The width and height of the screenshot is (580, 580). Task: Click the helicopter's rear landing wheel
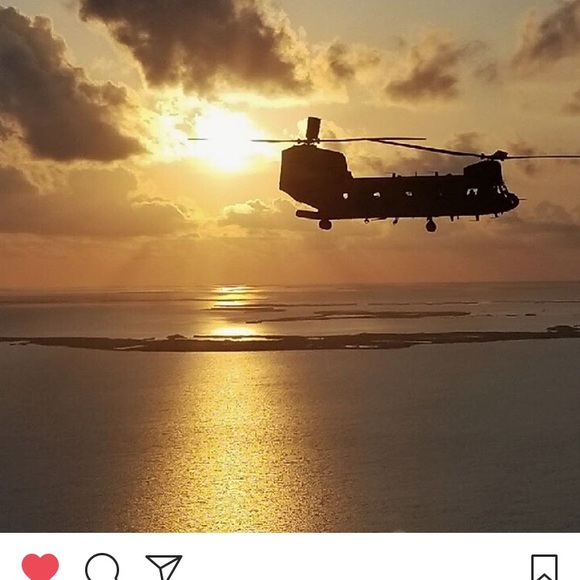(325, 224)
